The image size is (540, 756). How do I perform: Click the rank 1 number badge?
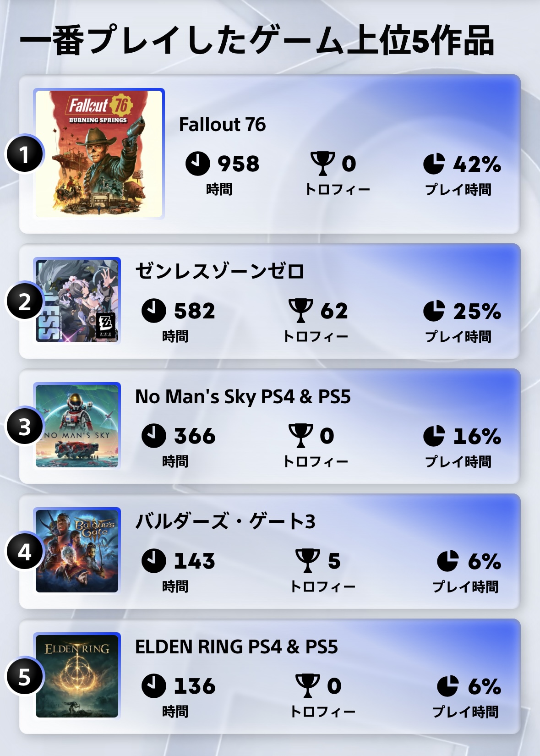[24, 154]
